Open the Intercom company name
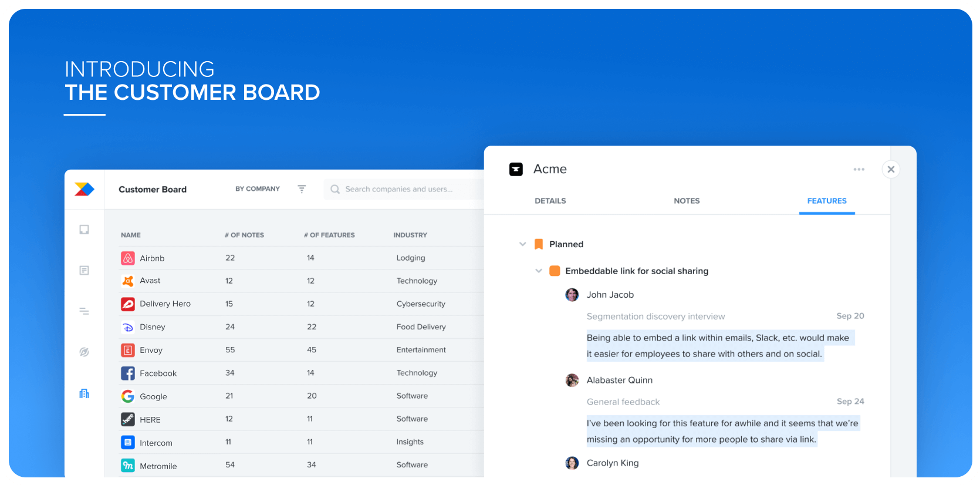980x485 pixels. pos(156,443)
